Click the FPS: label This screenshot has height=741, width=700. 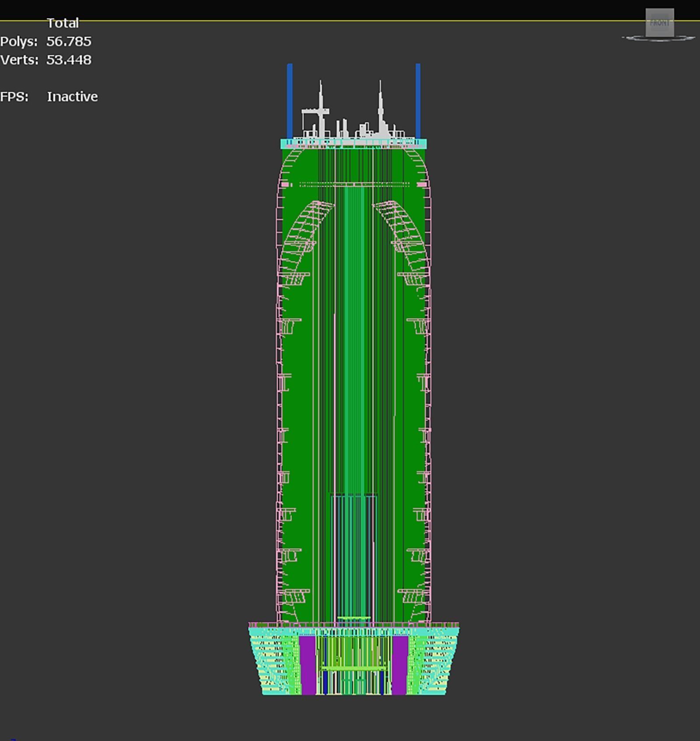coord(14,97)
